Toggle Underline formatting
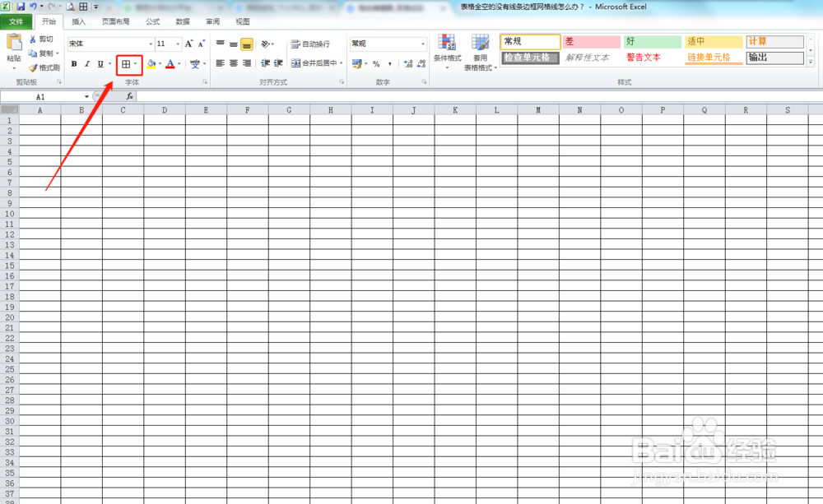The height and width of the screenshot is (504, 823). (100, 63)
